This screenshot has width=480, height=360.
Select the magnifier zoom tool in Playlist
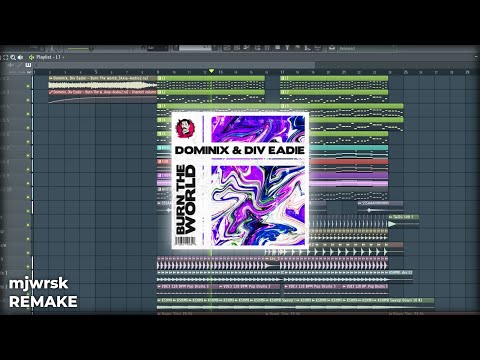point(13,57)
